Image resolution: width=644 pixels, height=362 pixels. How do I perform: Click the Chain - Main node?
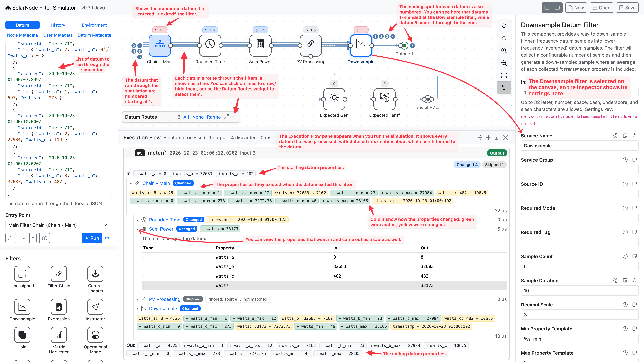(x=160, y=45)
